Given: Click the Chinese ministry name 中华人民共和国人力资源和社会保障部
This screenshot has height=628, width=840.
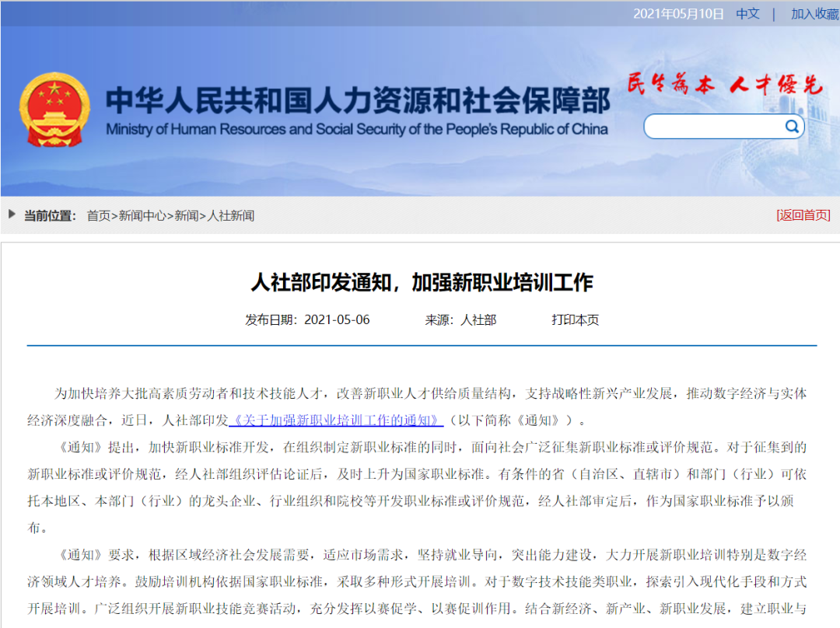Looking at the screenshot, I should pos(358,100).
